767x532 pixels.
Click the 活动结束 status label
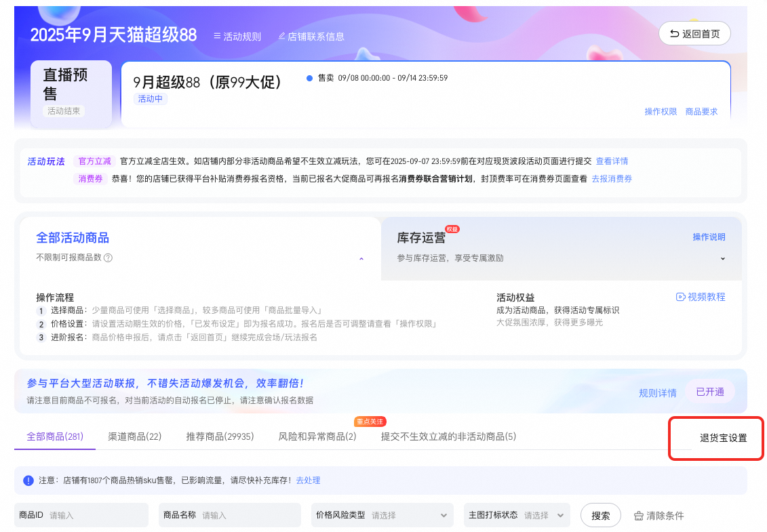point(64,111)
